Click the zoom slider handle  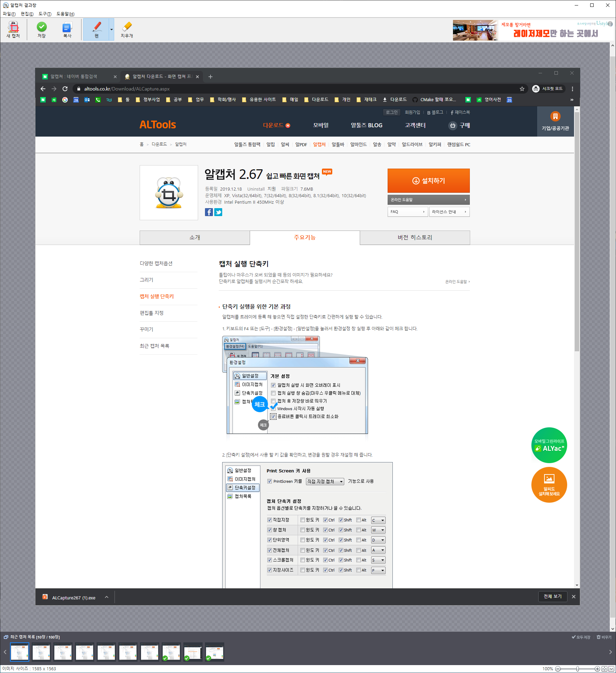click(x=577, y=669)
